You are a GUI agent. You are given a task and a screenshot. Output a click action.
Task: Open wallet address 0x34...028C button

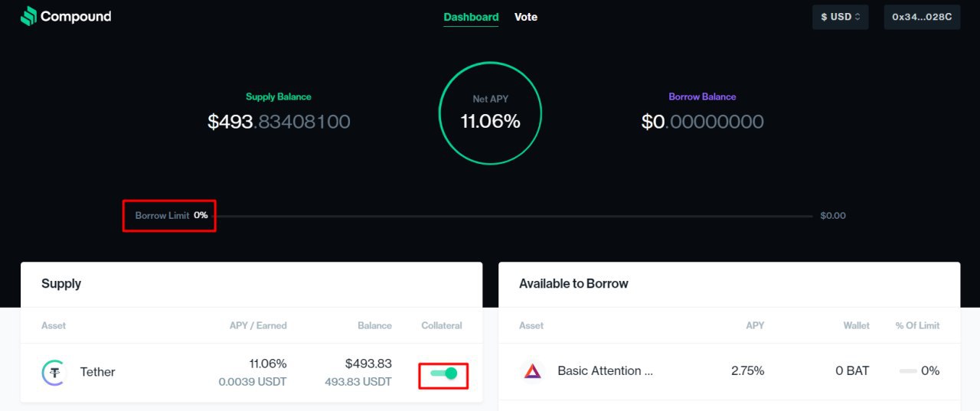tap(922, 17)
